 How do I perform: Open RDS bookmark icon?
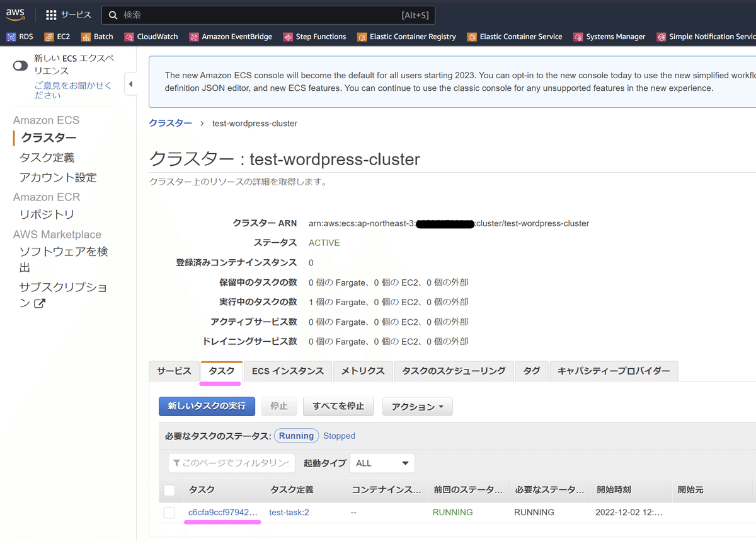tap(11, 37)
